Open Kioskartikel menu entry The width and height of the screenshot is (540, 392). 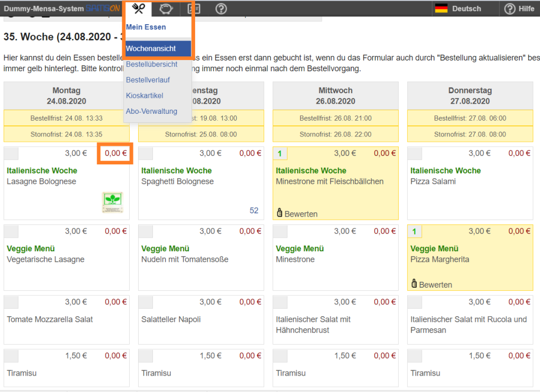point(144,95)
